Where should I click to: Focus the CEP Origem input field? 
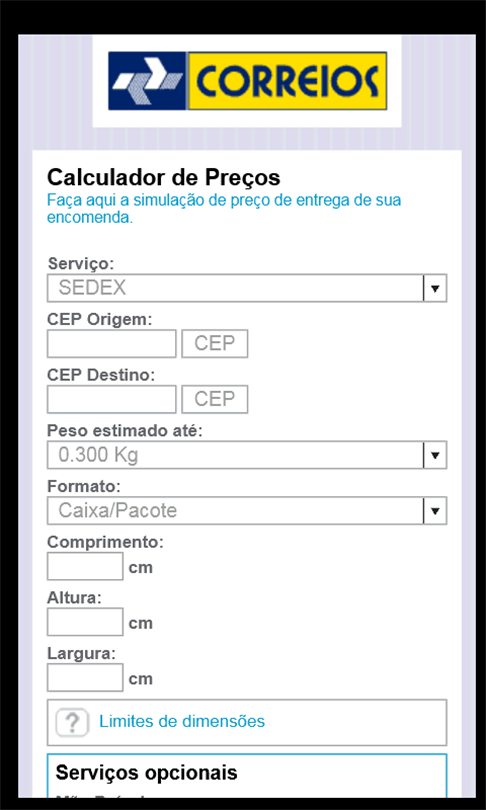(112, 344)
